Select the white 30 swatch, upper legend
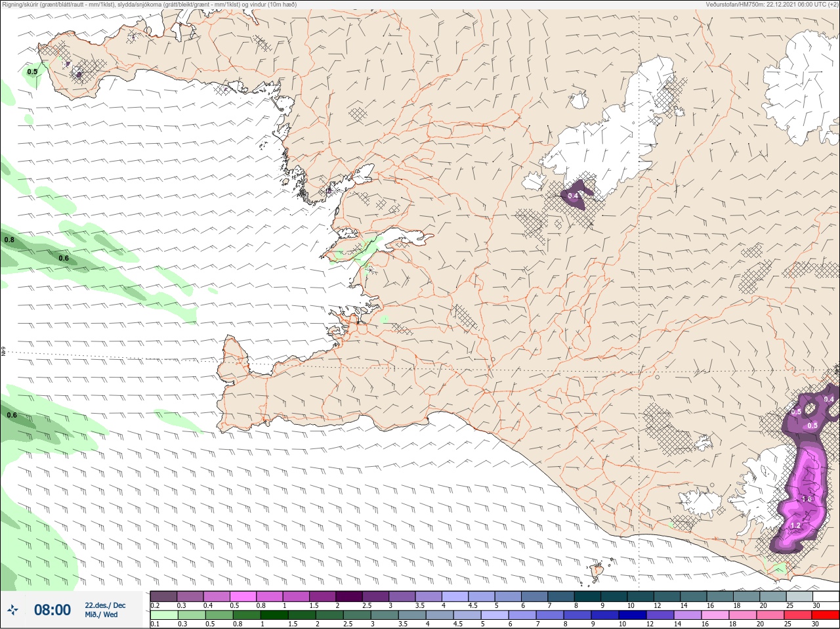 826,596
